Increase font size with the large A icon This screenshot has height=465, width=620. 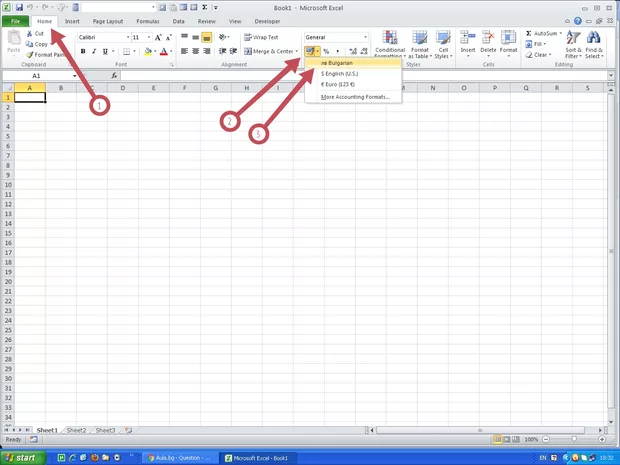point(158,38)
